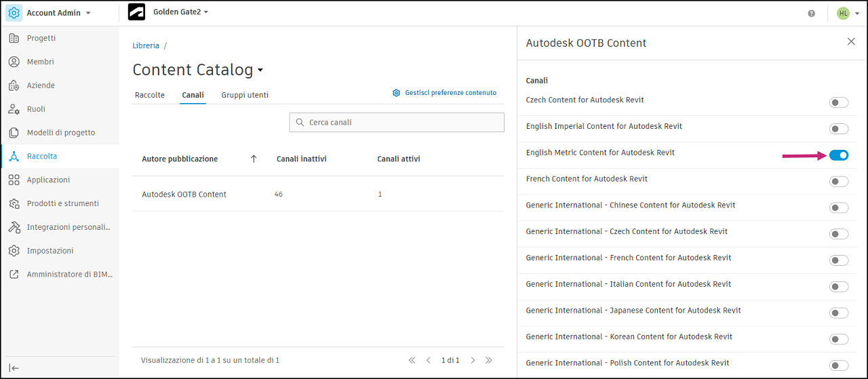
Task: Collapse the sidebar with the arrow icon
Action: [x=14, y=367]
